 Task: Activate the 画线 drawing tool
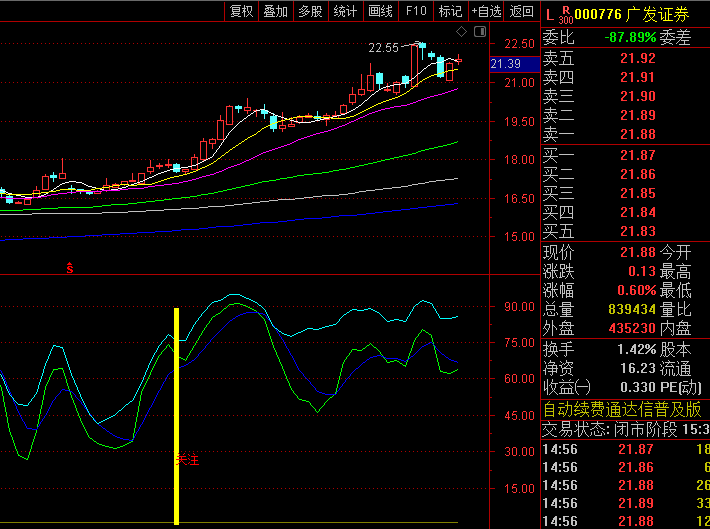point(380,11)
